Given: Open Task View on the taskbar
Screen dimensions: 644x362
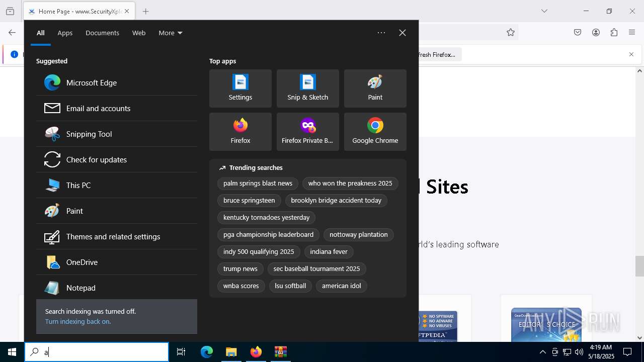Looking at the screenshot, I should (181, 352).
